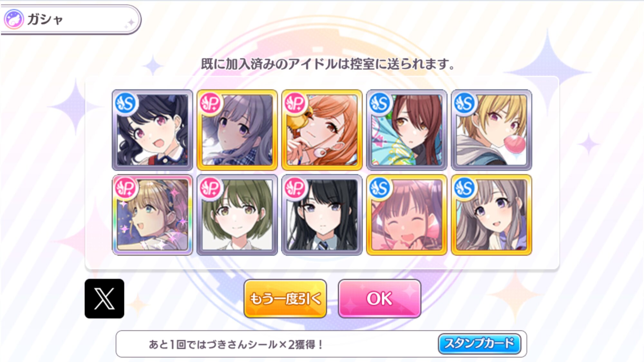Select the rainbow-framed sparkling idol card

point(152,215)
